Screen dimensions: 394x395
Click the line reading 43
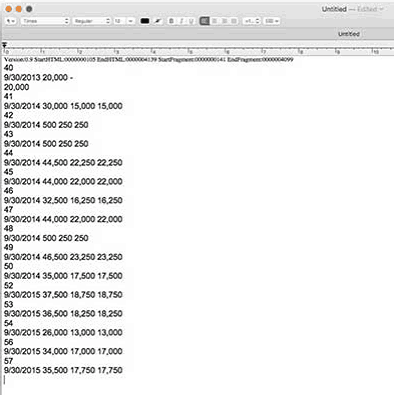tap(9, 134)
